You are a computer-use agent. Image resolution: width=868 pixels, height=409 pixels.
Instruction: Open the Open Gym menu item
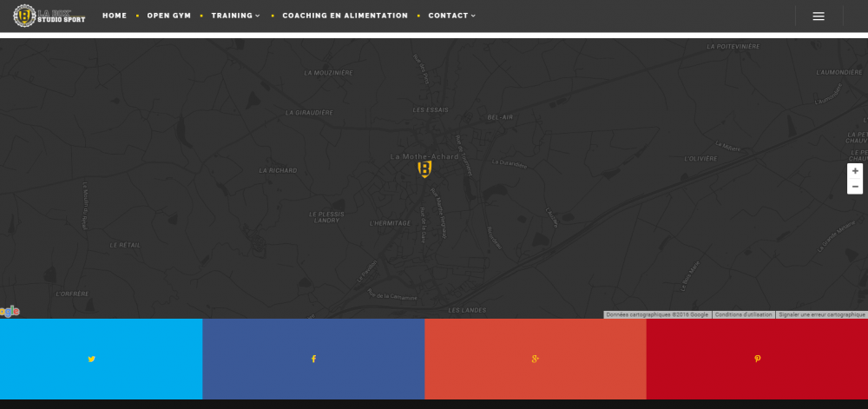tap(168, 16)
